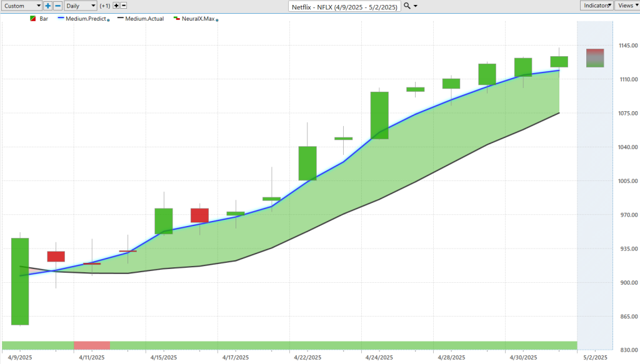
Task: Open the Views menu
Action: click(x=627, y=5)
